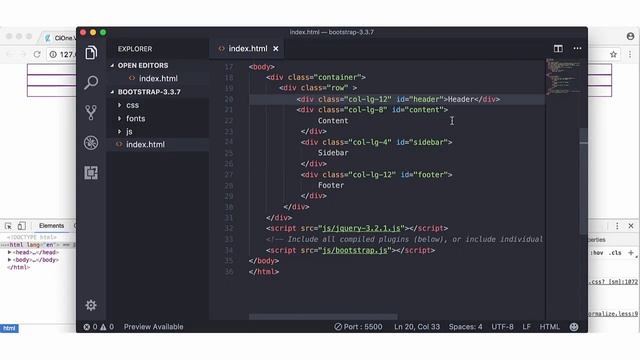This screenshot has width=640, height=360.
Task: Toggle .cls in the styles pane
Action: tap(615, 253)
